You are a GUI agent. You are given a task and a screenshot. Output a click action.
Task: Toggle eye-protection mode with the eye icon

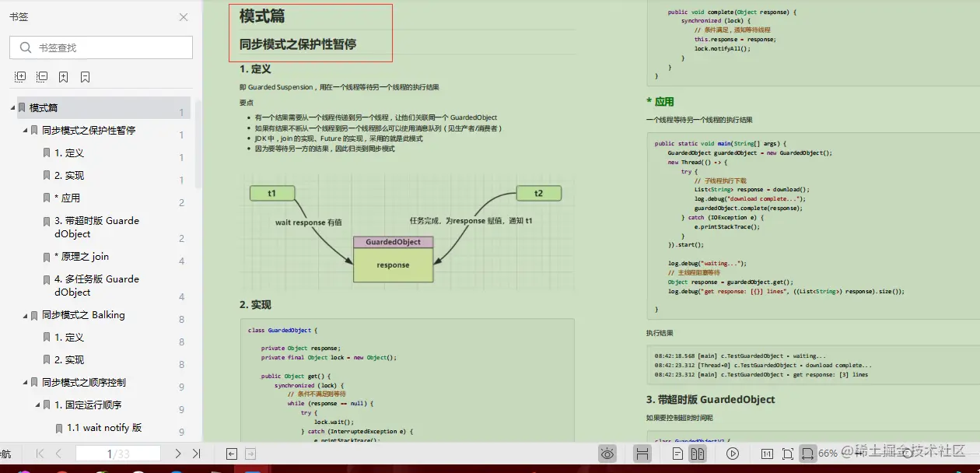click(608, 454)
